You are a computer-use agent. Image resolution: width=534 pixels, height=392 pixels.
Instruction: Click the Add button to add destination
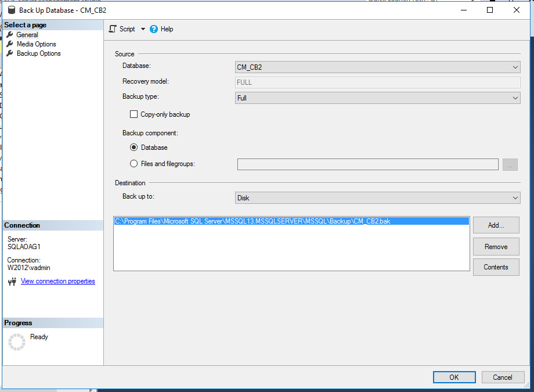[x=496, y=225]
